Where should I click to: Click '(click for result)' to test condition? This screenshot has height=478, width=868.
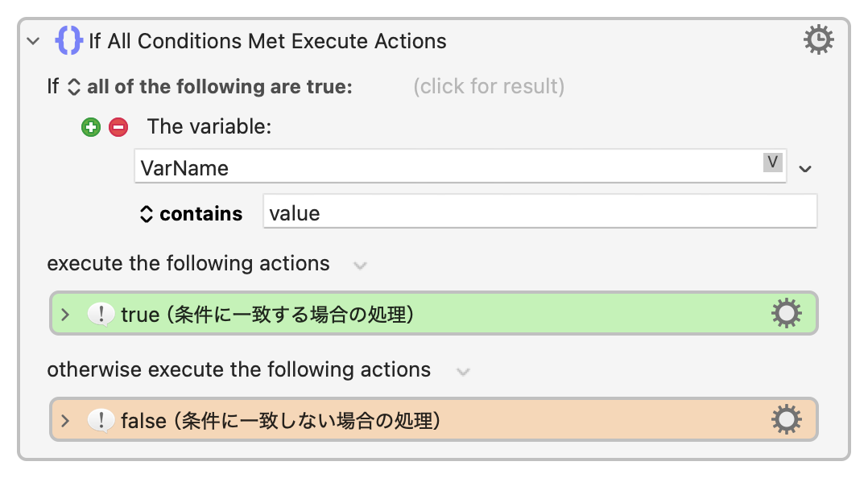[x=489, y=86]
